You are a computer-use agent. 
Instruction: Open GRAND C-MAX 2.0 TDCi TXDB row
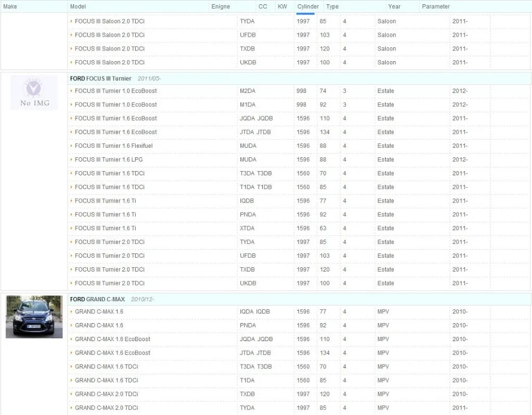299,394
